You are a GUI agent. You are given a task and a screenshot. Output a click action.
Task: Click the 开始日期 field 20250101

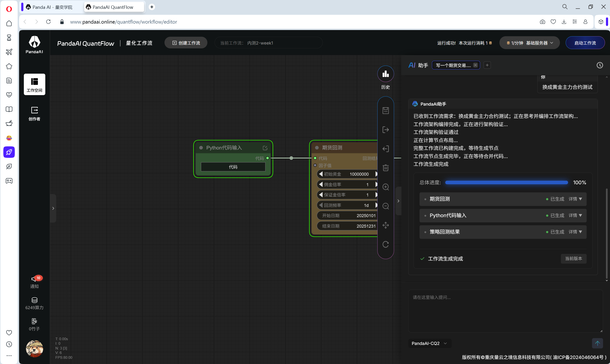[x=347, y=215]
